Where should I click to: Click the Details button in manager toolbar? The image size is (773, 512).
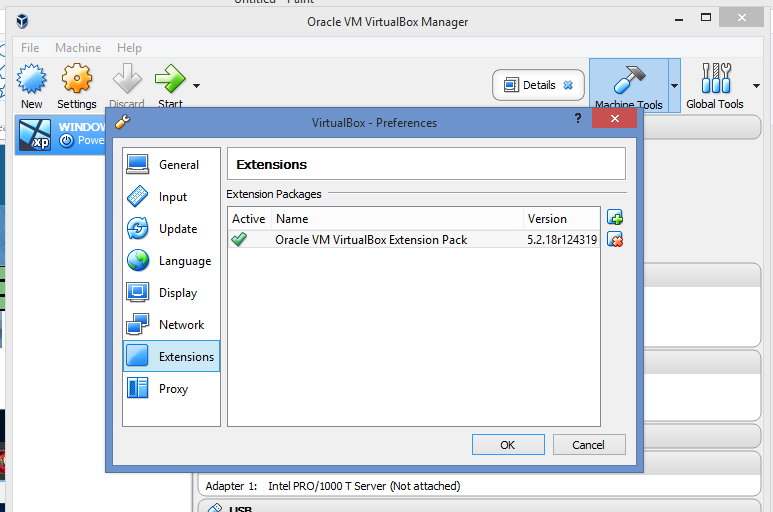pyautogui.click(x=538, y=85)
